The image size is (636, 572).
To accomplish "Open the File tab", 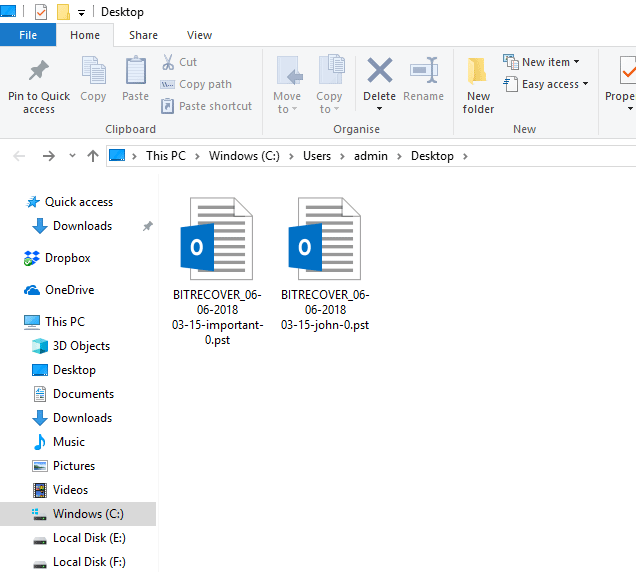I will 28,35.
